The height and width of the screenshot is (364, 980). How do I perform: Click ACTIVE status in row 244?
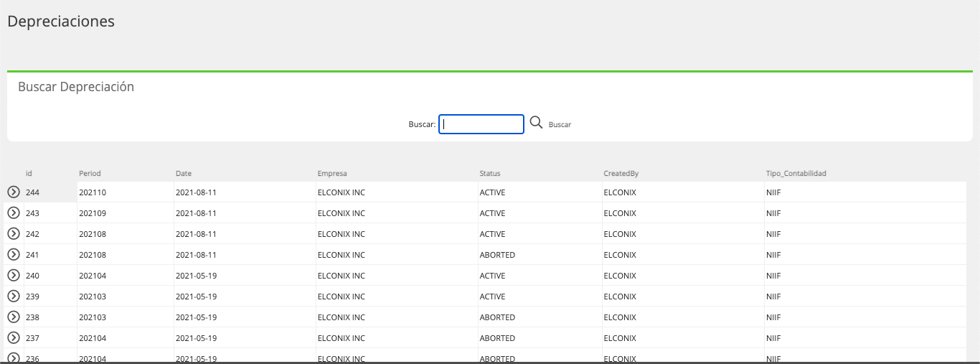click(492, 192)
